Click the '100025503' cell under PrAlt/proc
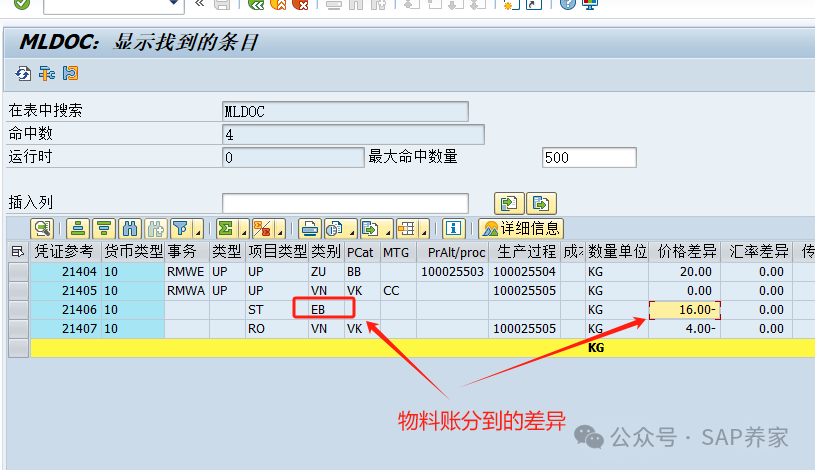 click(x=452, y=272)
